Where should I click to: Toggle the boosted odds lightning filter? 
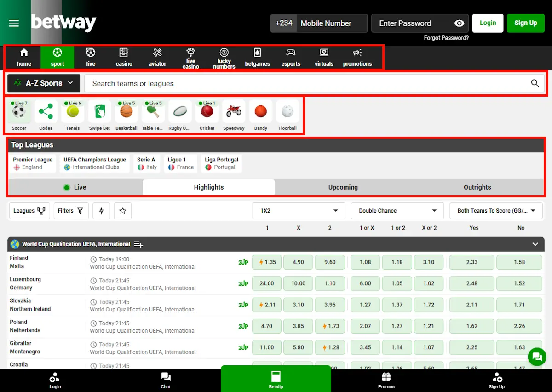tap(101, 211)
